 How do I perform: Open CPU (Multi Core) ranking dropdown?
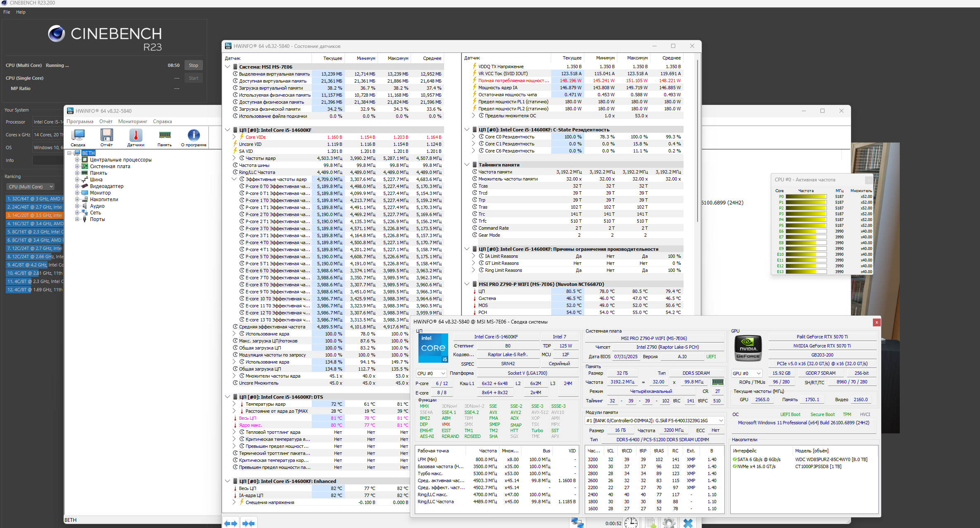coord(30,187)
